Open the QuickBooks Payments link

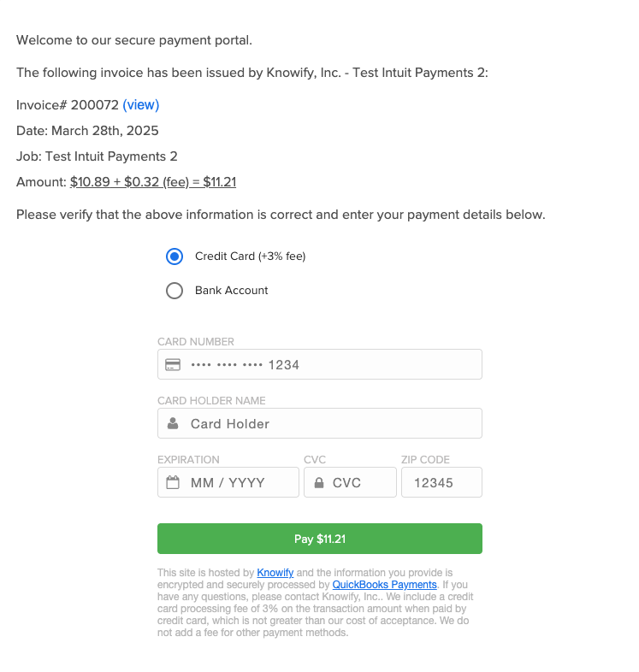pos(384,585)
